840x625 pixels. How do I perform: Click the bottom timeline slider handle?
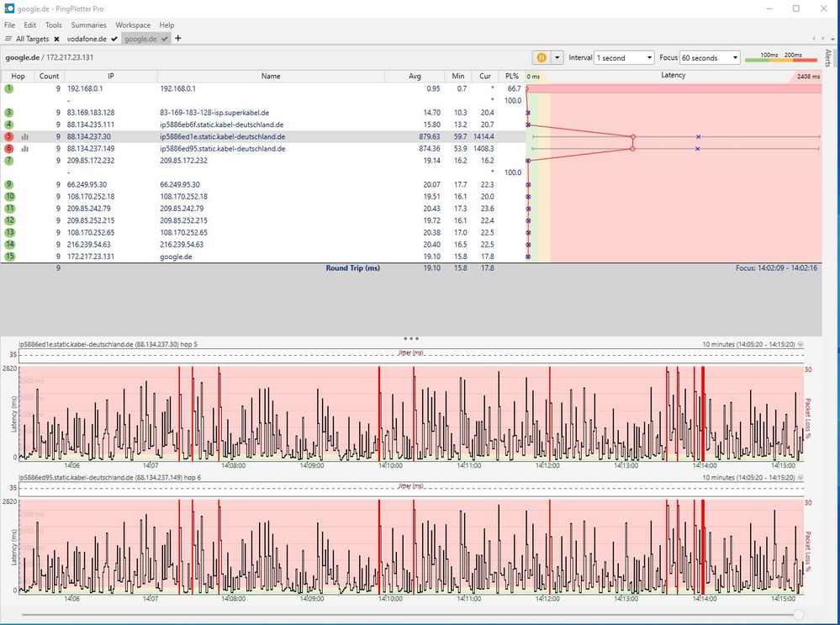point(798,616)
